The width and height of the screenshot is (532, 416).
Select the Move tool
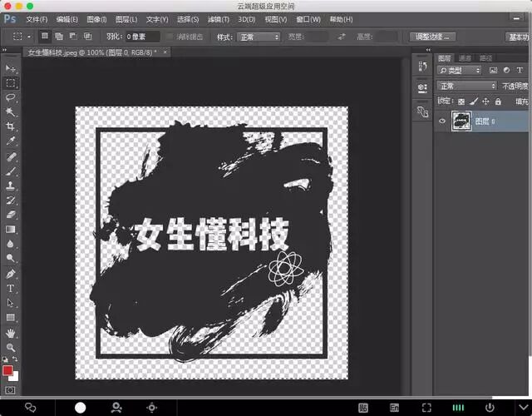(x=10, y=68)
